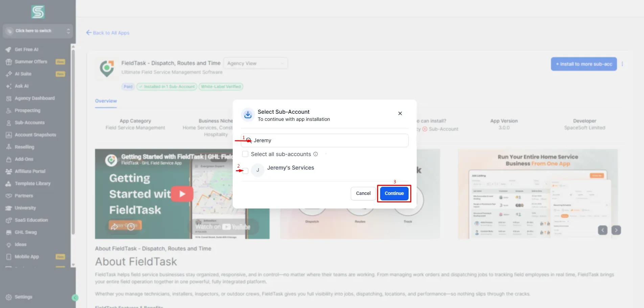Click the Affiliate Portal sidebar icon
Viewport: 644px width, 308px height.
coord(9,171)
